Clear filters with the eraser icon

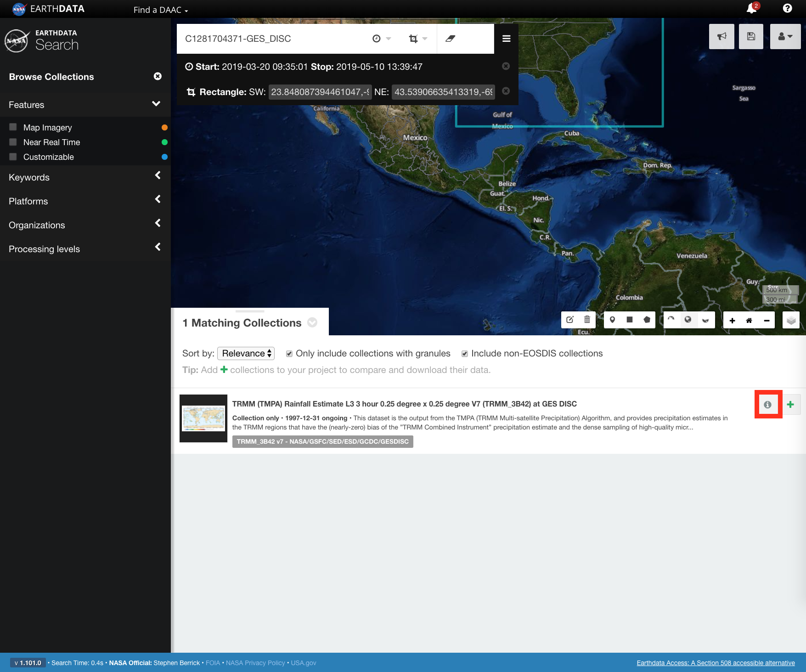pos(450,39)
